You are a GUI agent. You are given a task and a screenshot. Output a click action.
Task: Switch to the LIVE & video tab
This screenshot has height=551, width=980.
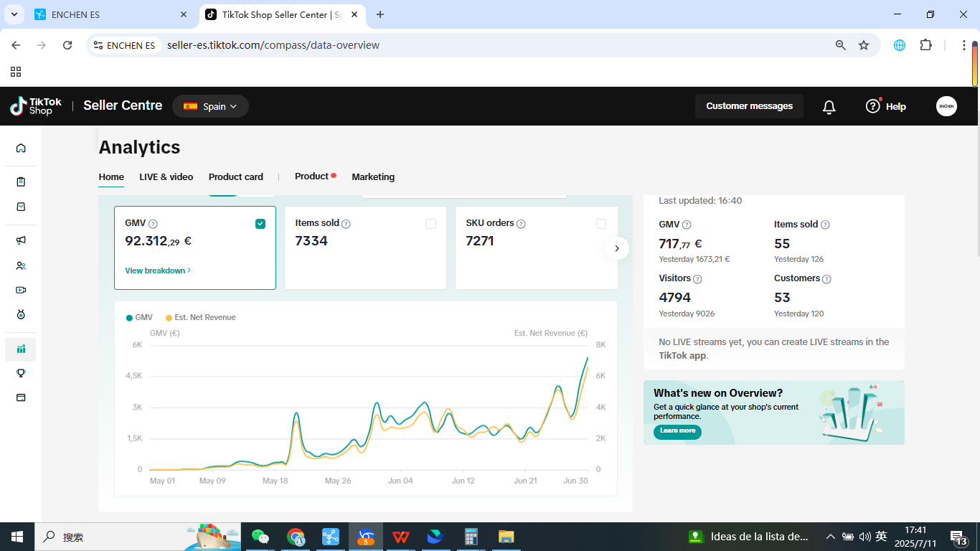tap(166, 176)
